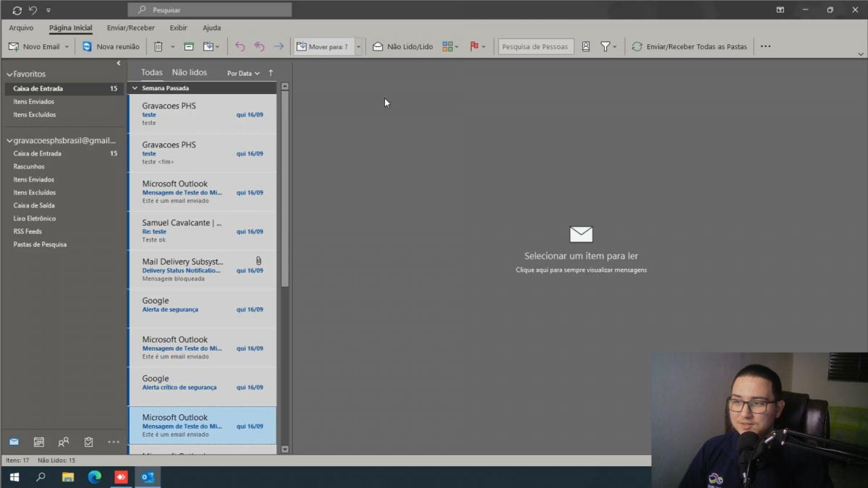
Task: Click the delete trash can icon
Action: click(x=158, y=46)
